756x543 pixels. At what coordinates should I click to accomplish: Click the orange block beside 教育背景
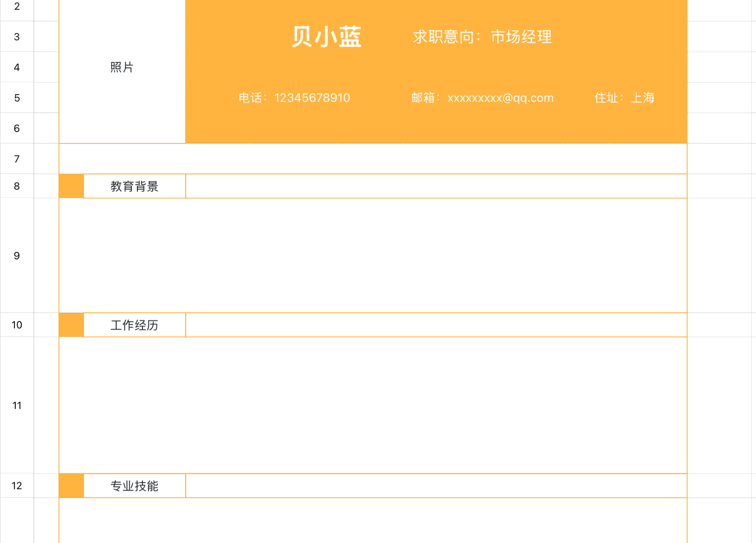pos(71,186)
